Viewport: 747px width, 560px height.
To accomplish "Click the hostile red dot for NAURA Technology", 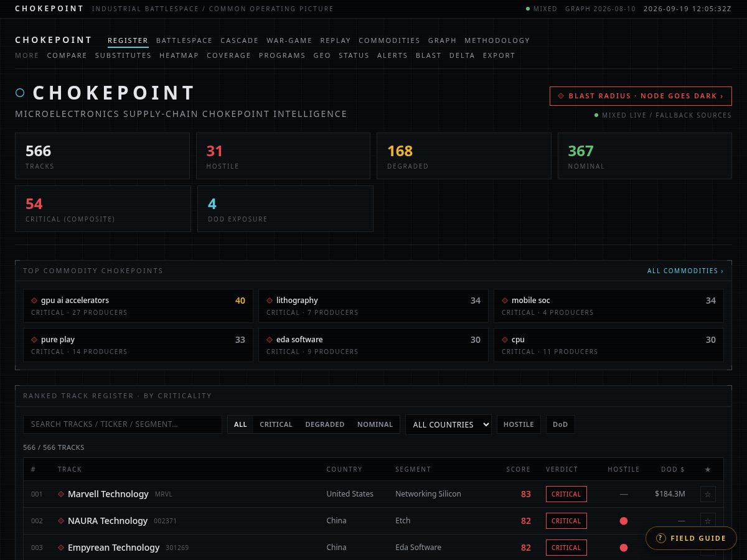I will pos(624,521).
